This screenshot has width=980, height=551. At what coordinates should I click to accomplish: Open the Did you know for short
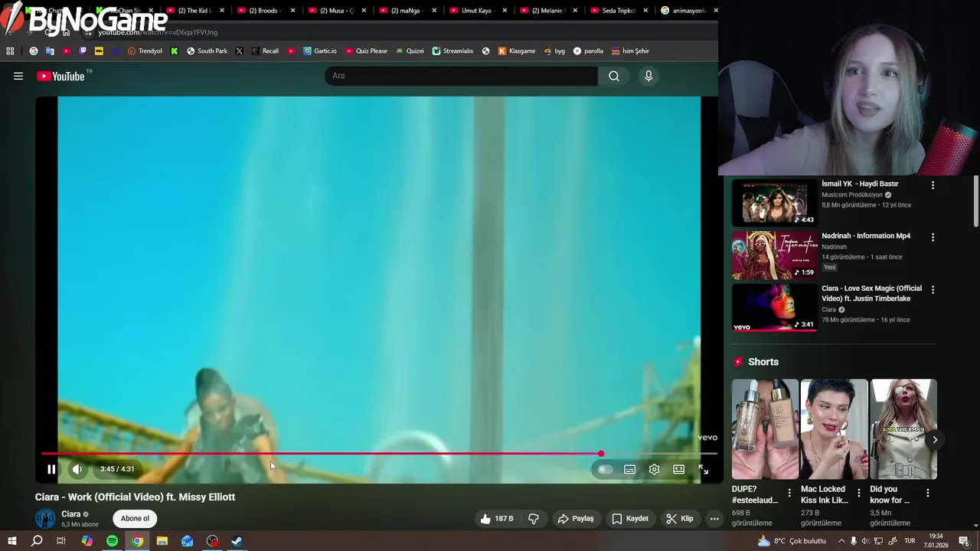(x=903, y=429)
